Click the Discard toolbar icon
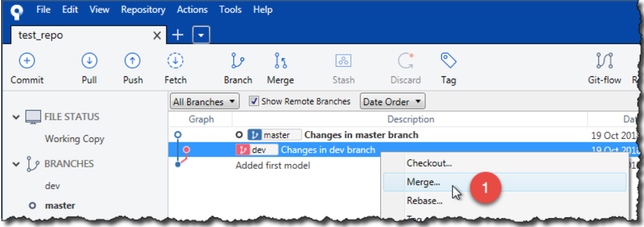The width and height of the screenshot is (644, 227). (x=405, y=61)
